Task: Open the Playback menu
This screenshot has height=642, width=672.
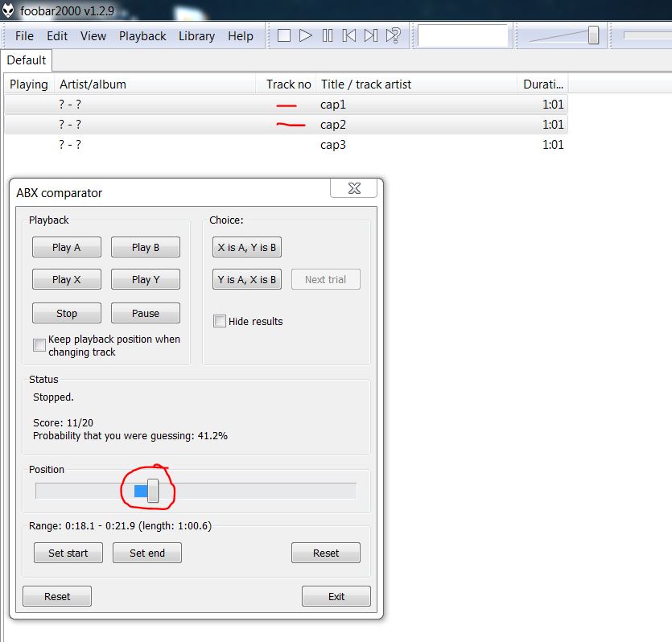Action: point(142,36)
